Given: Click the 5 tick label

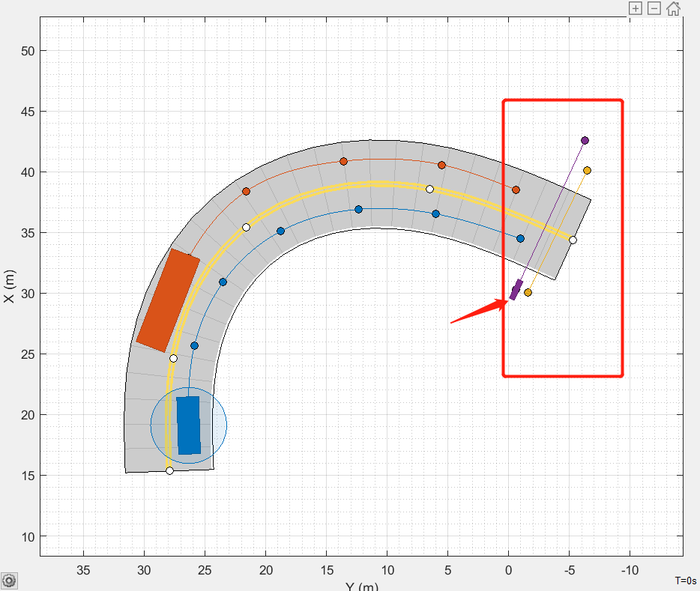Looking at the screenshot, I should point(447,570).
